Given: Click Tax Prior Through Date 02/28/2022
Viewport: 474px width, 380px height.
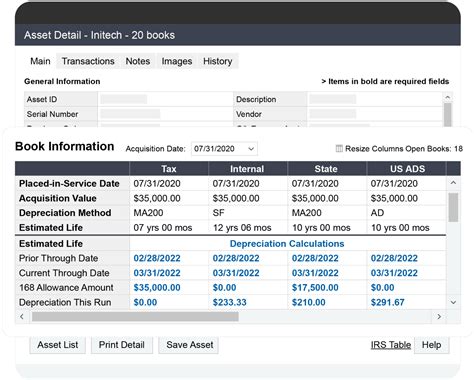Looking at the screenshot, I should point(157,258).
